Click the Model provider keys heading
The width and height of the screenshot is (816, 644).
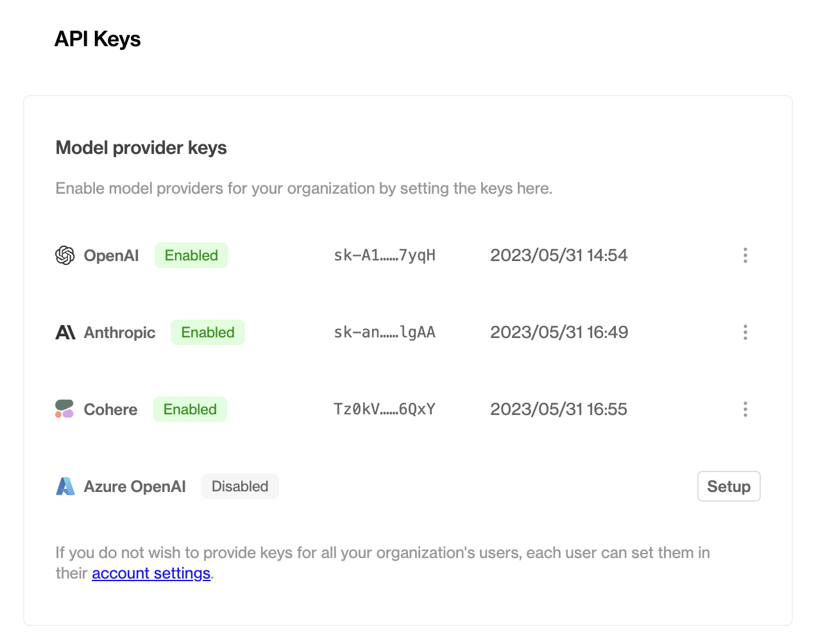click(141, 148)
